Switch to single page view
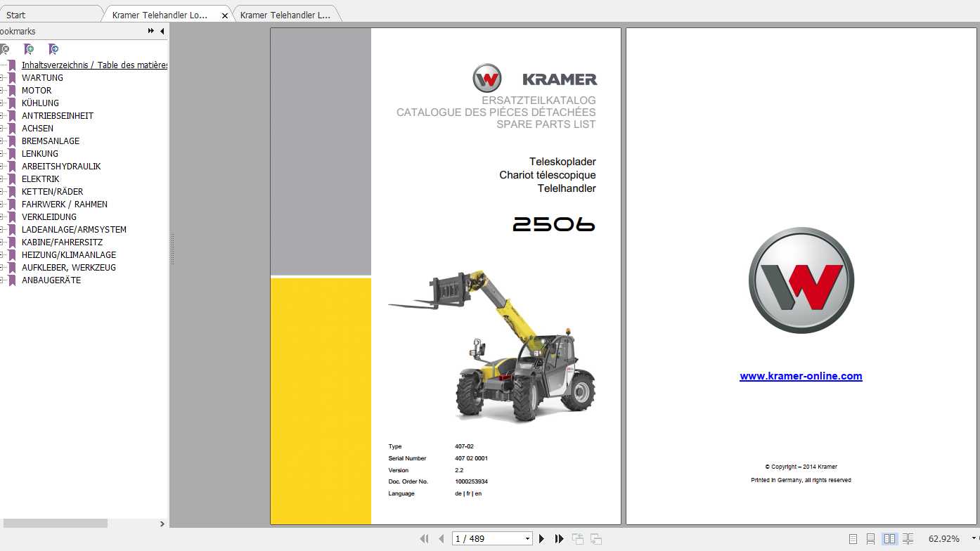Screen dimensions: 980x551 (x=853, y=539)
